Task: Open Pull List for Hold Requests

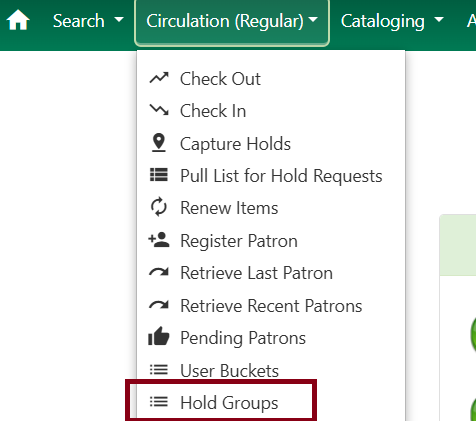Action: pyautogui.click(x=271, y=176)
